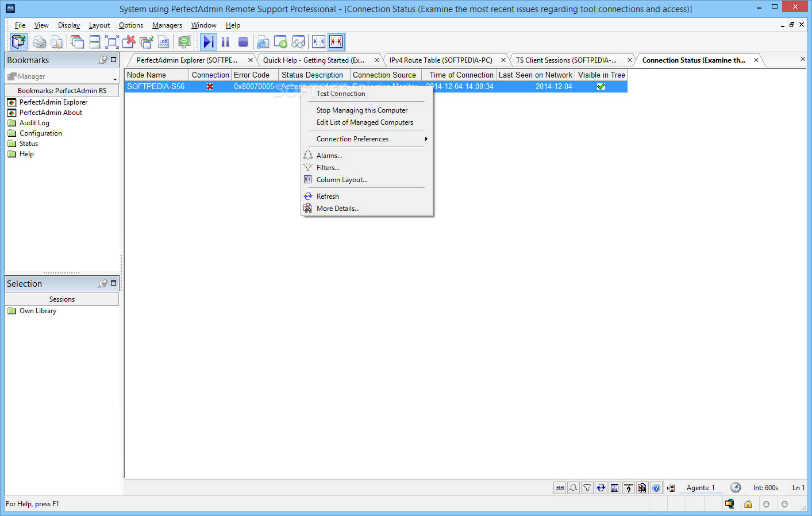This screenshot has width=812, height=516.
Task: Click the eyeglasses toolbar icon
Action: (x=298, y=42)
